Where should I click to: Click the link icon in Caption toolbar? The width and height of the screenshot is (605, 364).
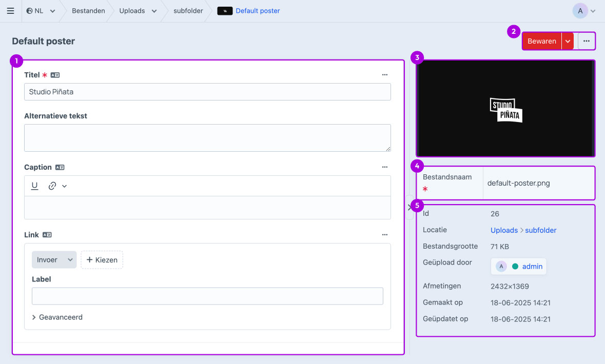click(x=52, y=186)
